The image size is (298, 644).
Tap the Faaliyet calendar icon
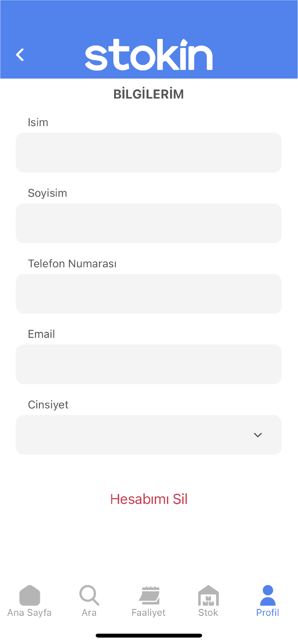tap(149, 595)
